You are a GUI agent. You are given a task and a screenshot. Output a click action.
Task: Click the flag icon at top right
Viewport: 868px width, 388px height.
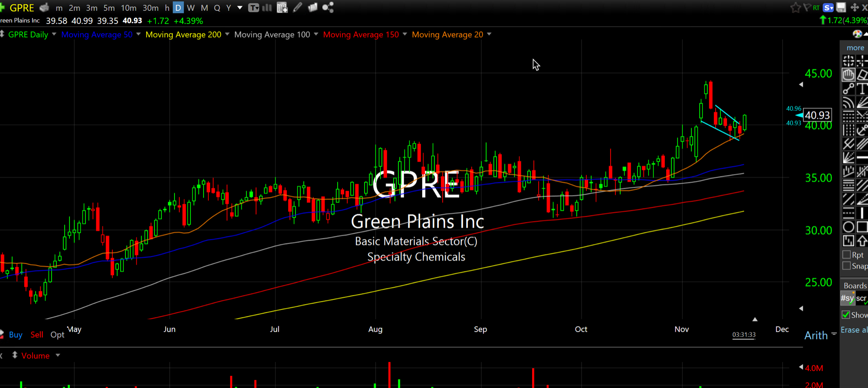coord(806,7)
